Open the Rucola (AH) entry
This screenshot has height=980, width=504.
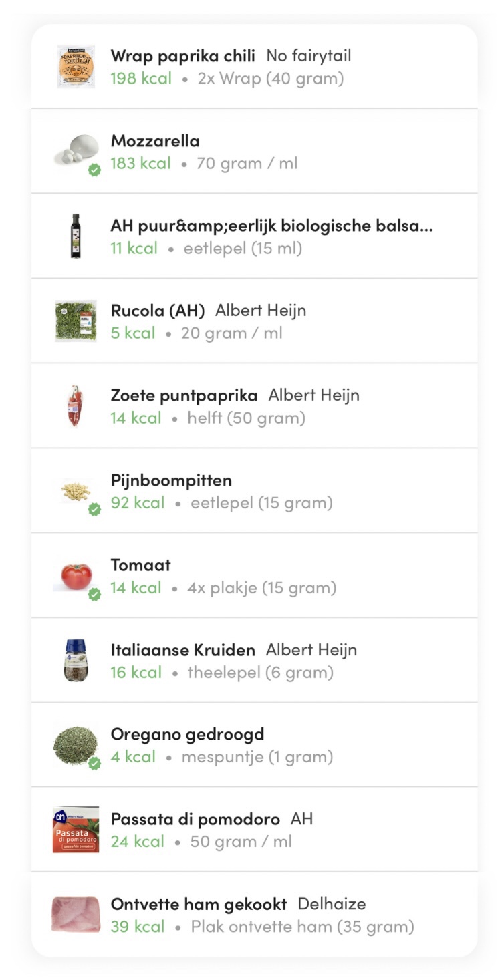pos(158,311)
